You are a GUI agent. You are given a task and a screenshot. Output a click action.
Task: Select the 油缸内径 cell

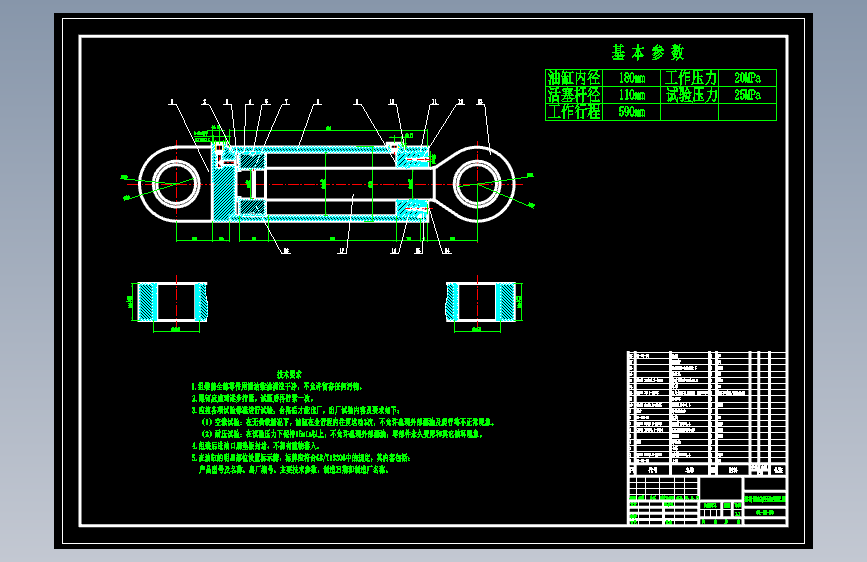click(574, 78)
